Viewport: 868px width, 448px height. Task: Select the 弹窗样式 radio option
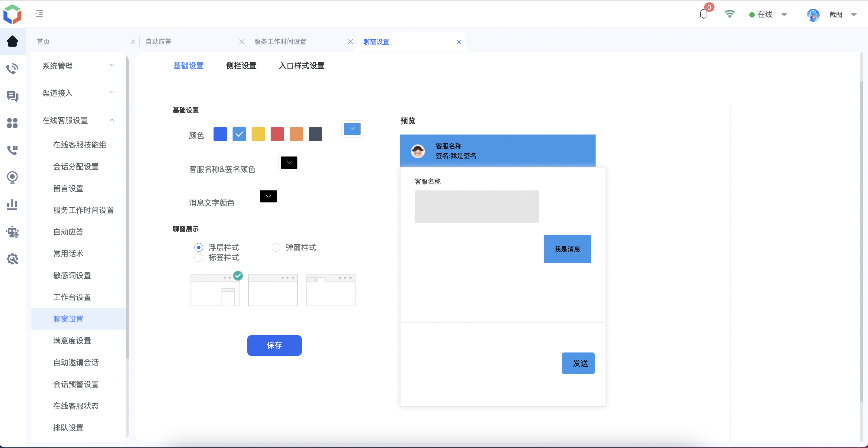(276, 247)
